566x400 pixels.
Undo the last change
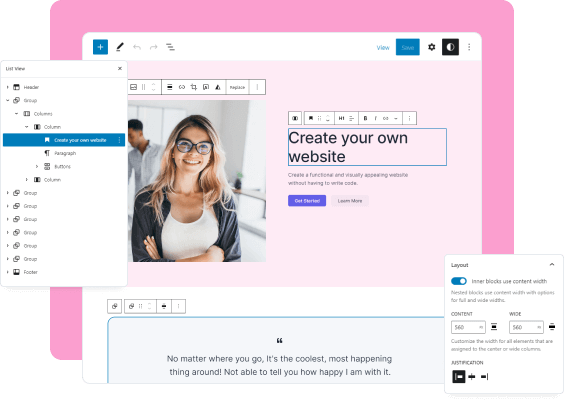pyautogui.click(x=137, y=47)
